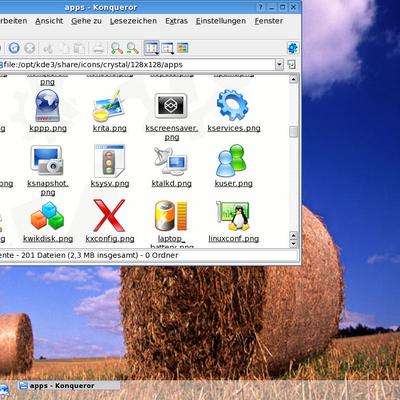Select the kwikdisk.png colored cubes icon
Image resolution: width=400 pixels, height=400 pixels.
pyautogui.click(x=48, y=216)
